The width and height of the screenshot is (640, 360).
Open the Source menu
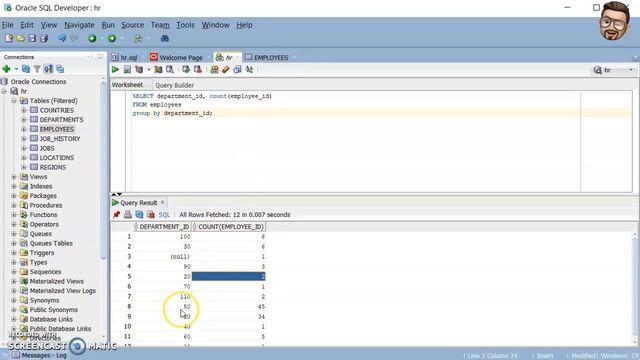(133, 25)
